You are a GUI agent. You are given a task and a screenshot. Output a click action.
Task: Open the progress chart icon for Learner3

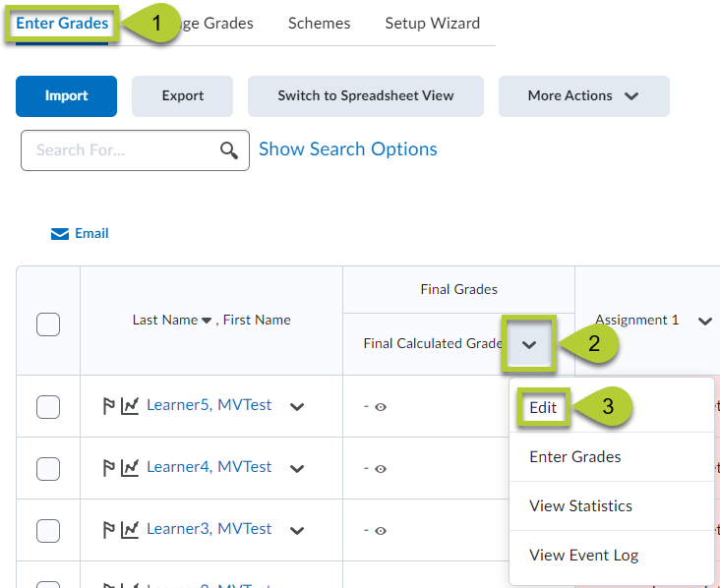(130, 530)
